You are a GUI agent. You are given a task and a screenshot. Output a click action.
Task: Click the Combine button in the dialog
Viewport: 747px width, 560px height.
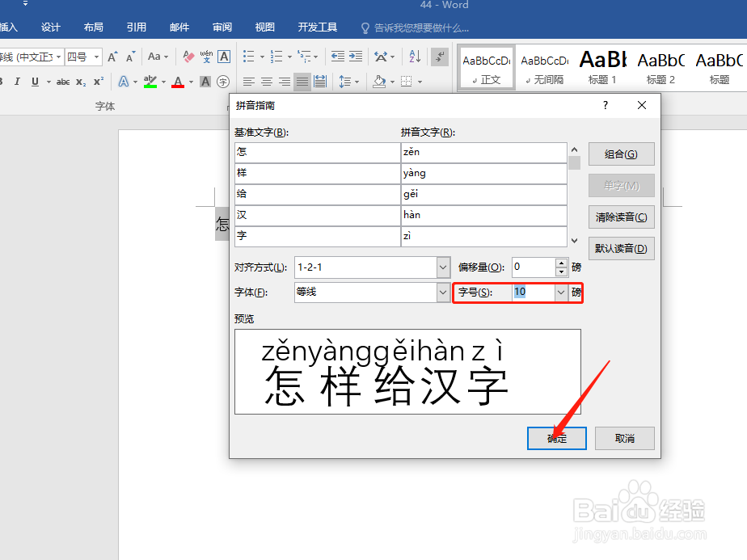point(621,154)
